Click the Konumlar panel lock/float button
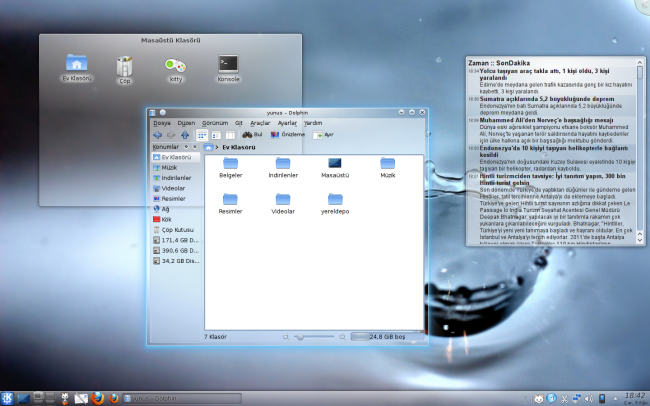This screenshot has width=650, height=406. [x=187, y=146]
